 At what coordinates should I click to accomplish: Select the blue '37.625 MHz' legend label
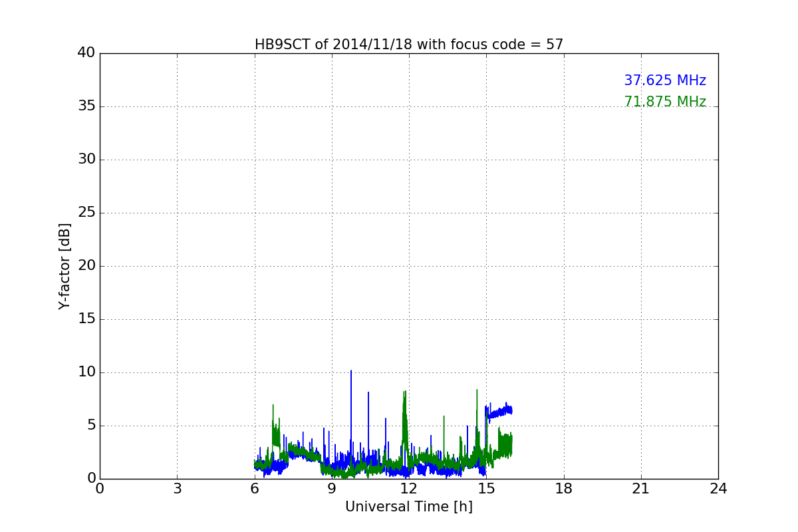pos(665,80)
